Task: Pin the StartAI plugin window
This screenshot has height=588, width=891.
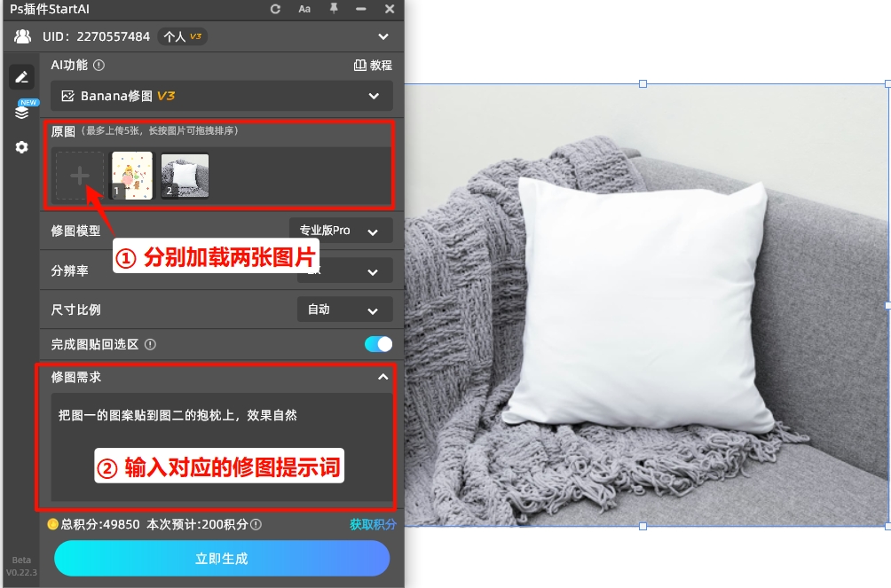Action: pos(331,9)
